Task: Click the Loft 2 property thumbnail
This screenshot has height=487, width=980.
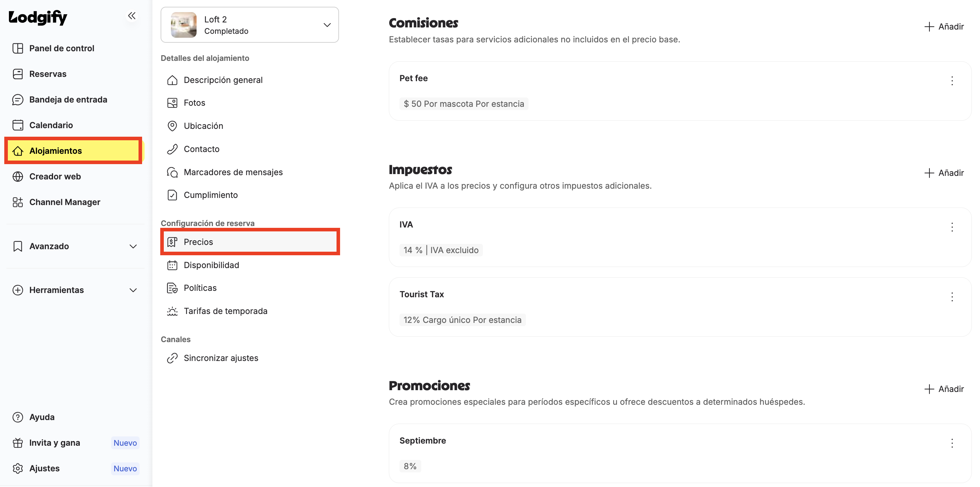Action: [x=183, y=25]
